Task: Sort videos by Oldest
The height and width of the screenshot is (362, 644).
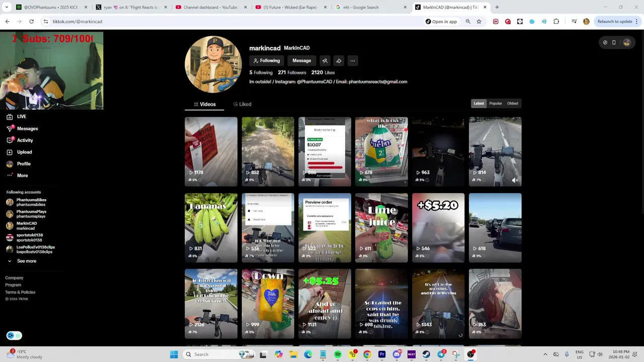Action: pos(513,104)
